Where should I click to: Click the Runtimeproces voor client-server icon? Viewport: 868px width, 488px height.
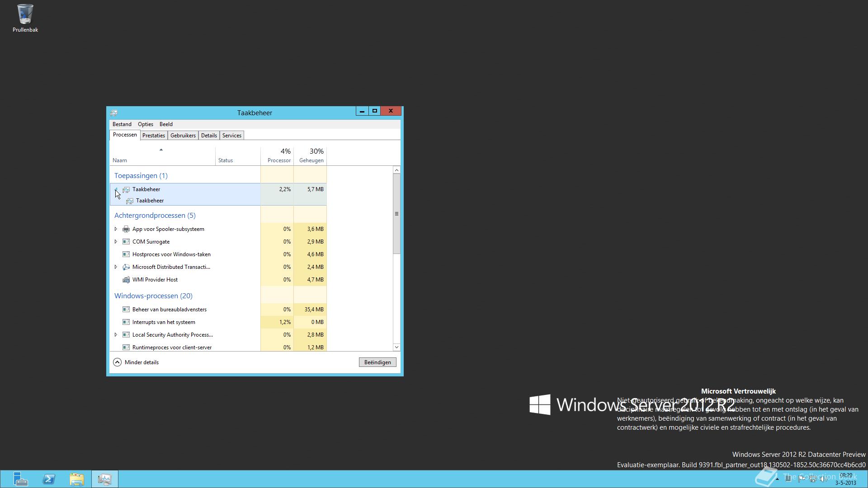(126, 347)
